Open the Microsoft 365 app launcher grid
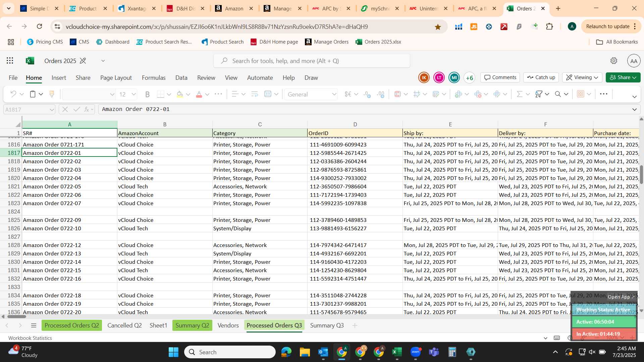The height and width of the screenshot is (362, 644). [x=10, y=61]
